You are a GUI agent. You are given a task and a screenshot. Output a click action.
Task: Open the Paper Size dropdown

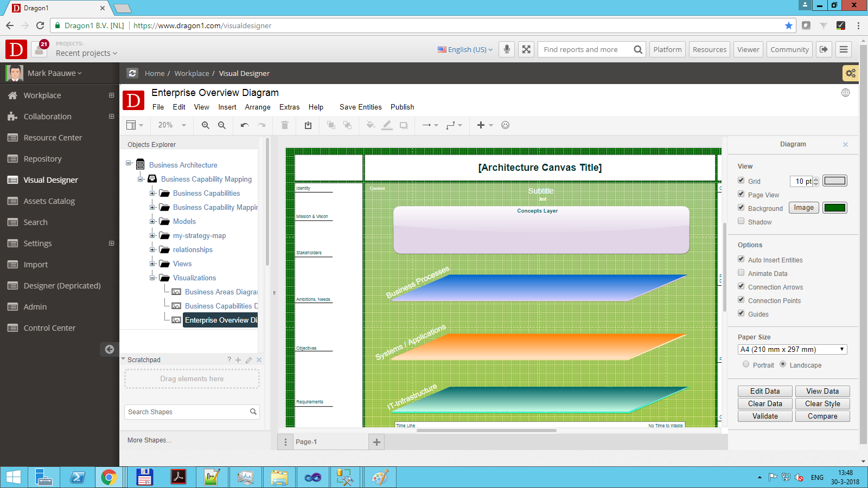point(793,350)
